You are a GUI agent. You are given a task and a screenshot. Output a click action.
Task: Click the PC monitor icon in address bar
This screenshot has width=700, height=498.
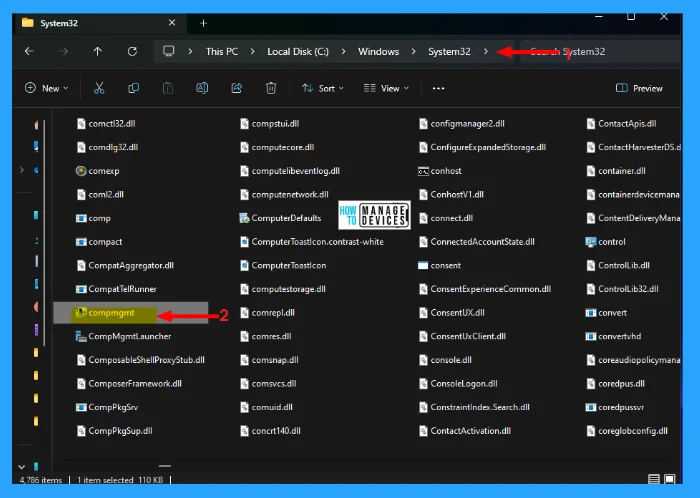[x=169, y=51]
